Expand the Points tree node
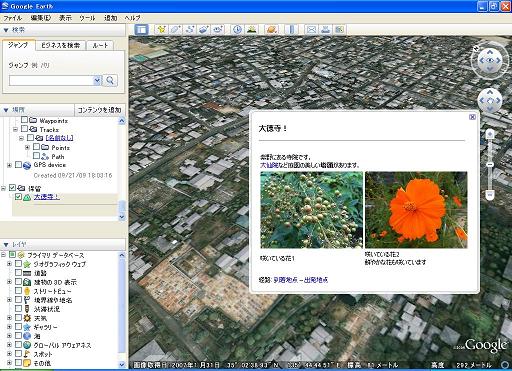This screenshot has height=371, width=512. pos(27,147)
